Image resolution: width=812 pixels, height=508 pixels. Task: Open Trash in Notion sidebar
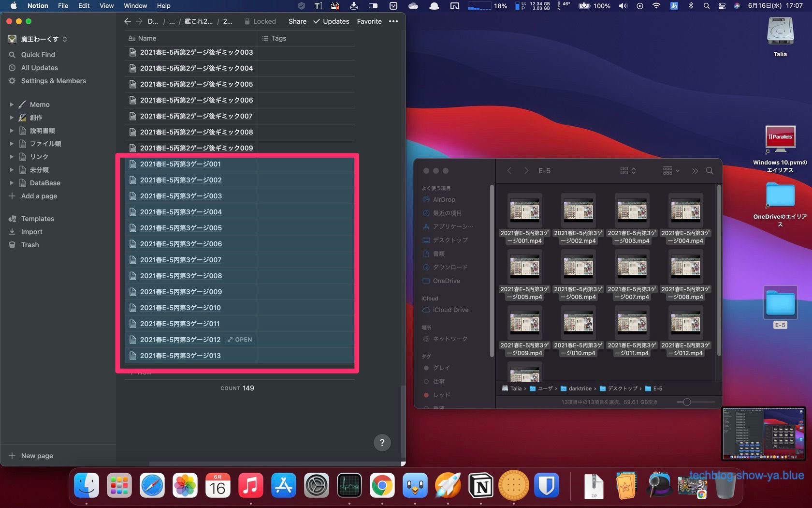pos(30,245)
